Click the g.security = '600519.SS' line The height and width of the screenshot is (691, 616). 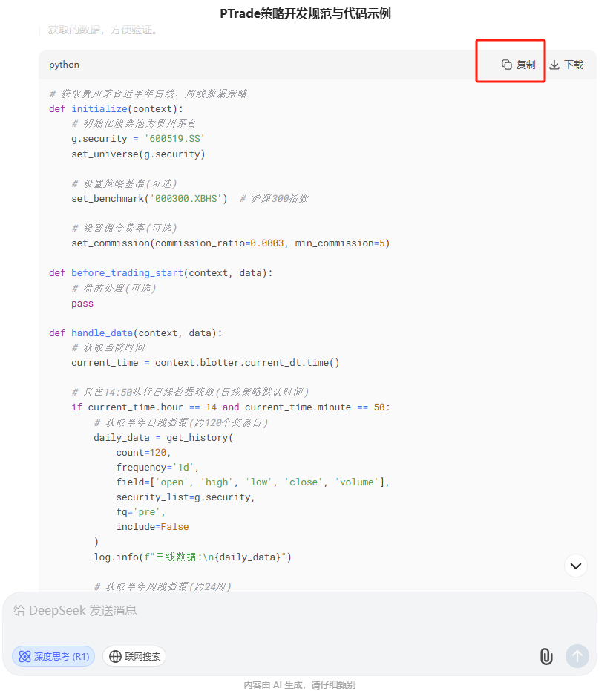coord(138,139)
